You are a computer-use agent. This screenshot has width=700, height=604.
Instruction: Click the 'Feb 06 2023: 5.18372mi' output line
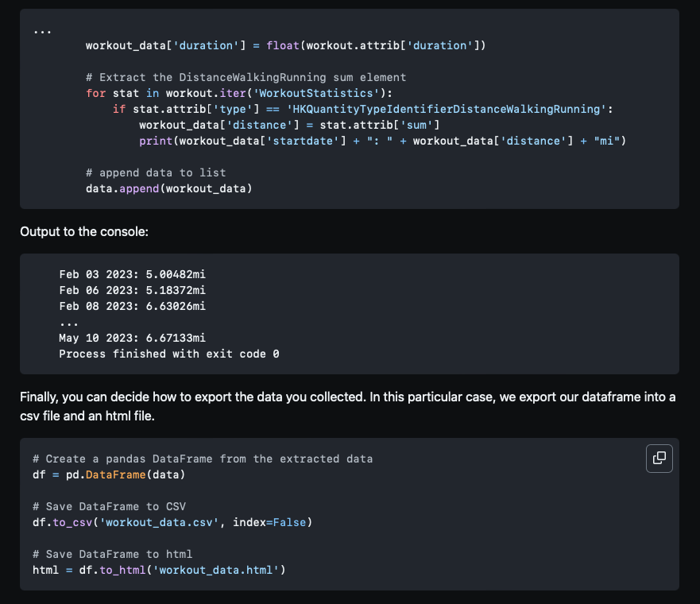pyautogui.click(x=132, y=290)
